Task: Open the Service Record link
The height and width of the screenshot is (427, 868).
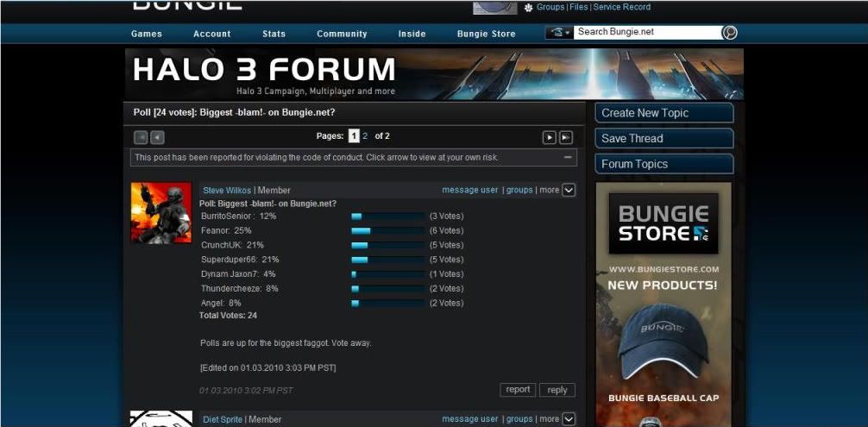Action: click(x=622, y=7)
